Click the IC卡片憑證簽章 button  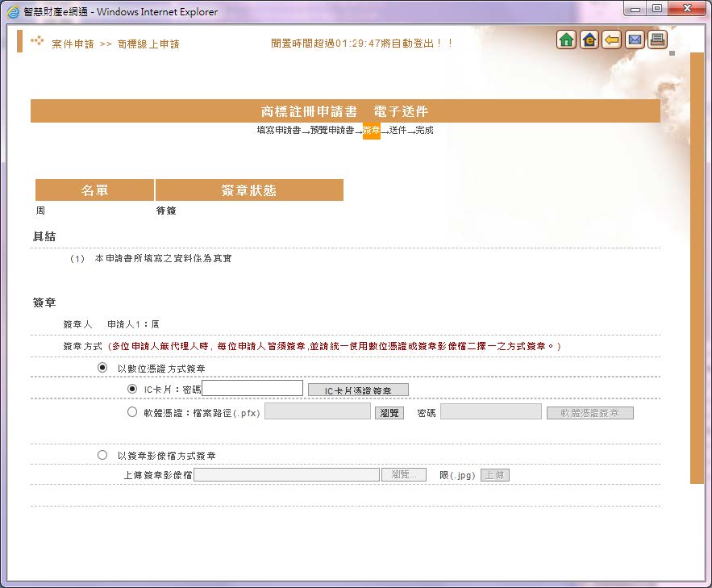(358, 389)
